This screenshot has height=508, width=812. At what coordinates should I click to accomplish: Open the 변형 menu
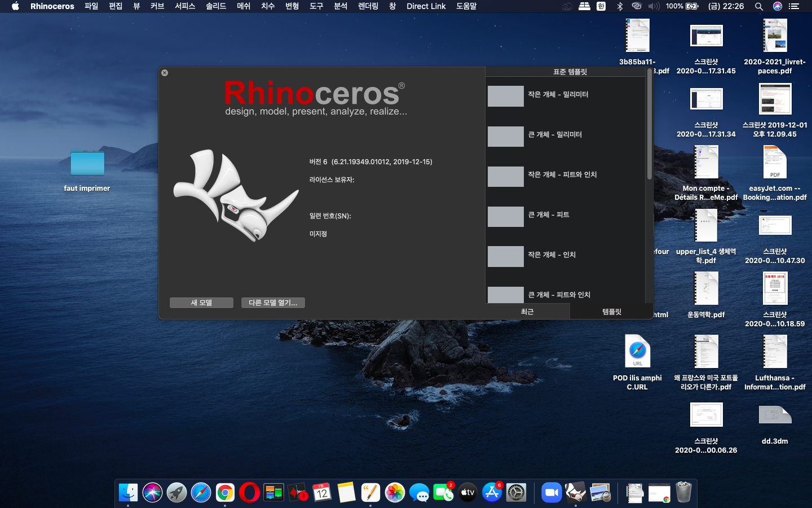pos(292,6)
